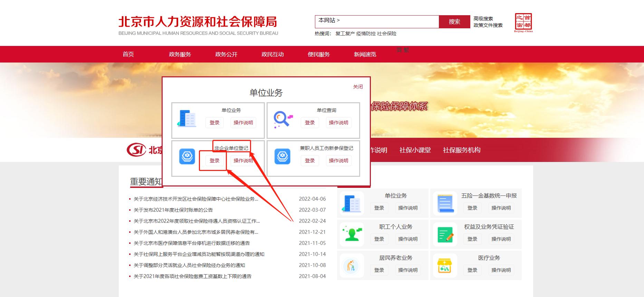Open notice about 医疗保障信息平台停机数据迁移
This screenshot has width=644, height=297.
pos(192,243)
